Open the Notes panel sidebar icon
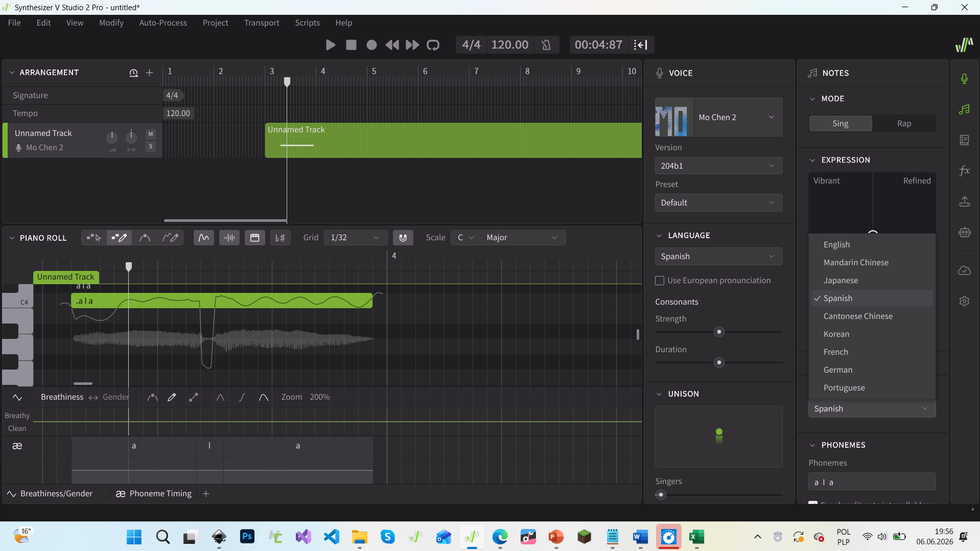 click(x=964, y=109)
